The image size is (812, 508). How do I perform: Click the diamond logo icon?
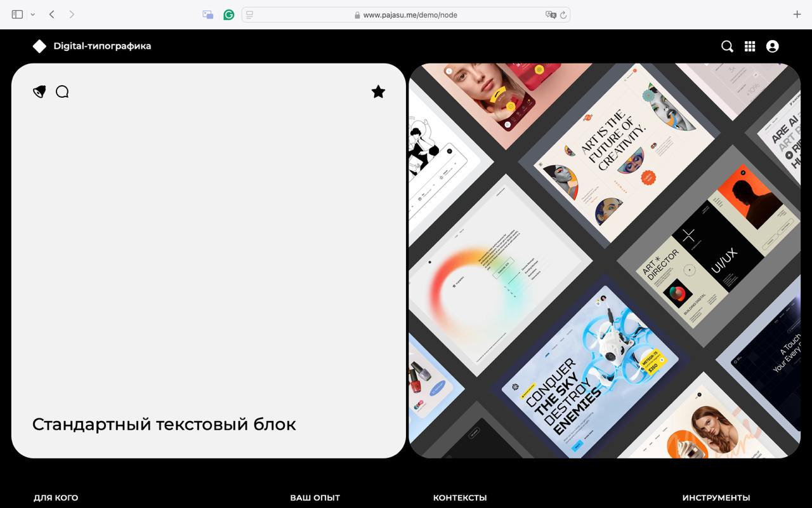[x=39, y=46]
